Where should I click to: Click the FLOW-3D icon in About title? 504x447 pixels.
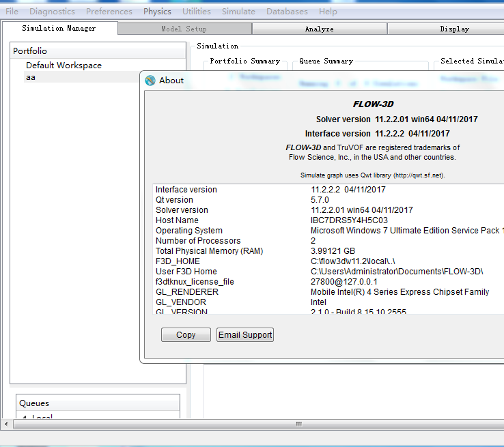coord(150,81)
